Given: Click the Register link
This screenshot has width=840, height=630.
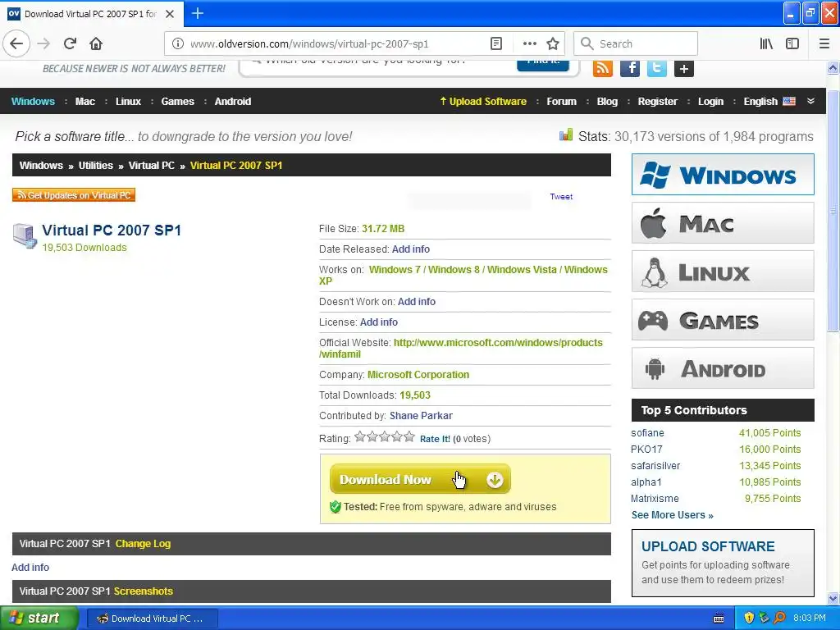Looking at the screenshot, I should [657, 101].
